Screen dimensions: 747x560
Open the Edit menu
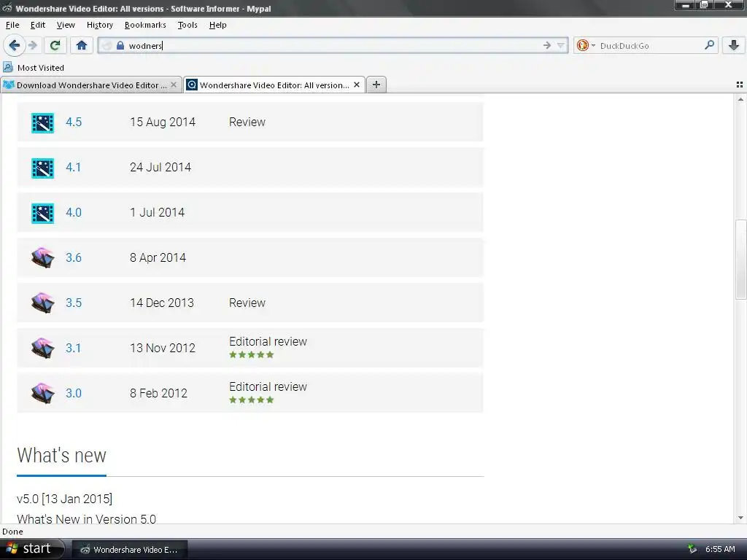pyautogui.click(x=38, y=25)
